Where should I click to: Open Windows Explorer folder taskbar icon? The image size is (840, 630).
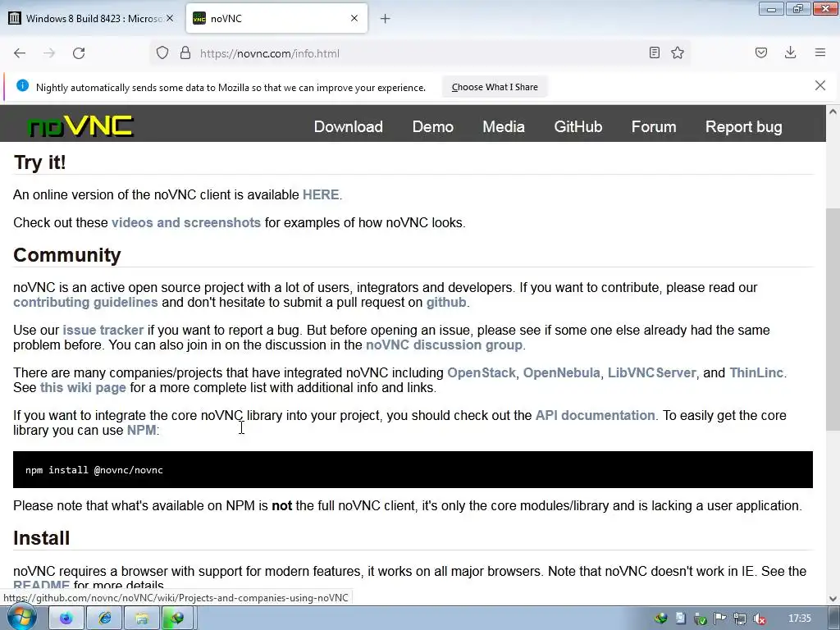click(141, 619)
